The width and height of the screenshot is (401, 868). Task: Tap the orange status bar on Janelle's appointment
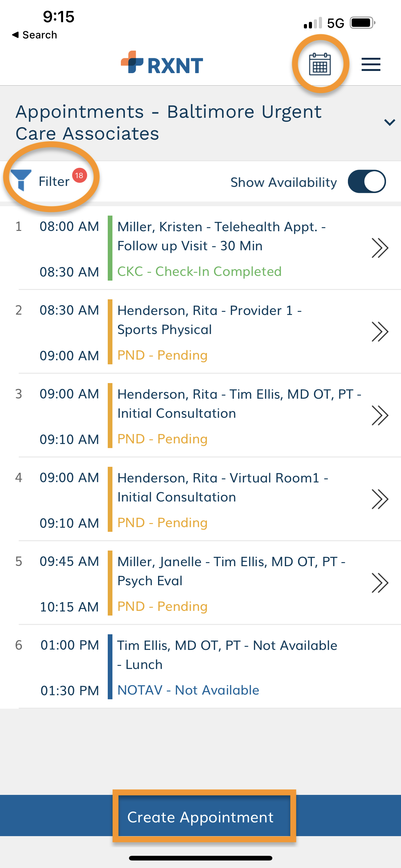point(110,583)
